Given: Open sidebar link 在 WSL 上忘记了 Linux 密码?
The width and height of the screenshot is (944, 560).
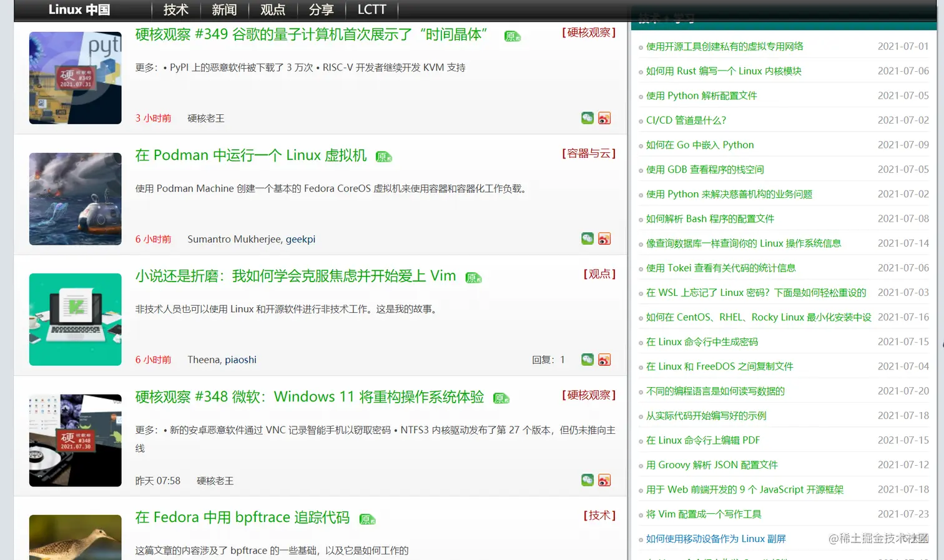Looking at the screenshot, I should click(756, 292).
